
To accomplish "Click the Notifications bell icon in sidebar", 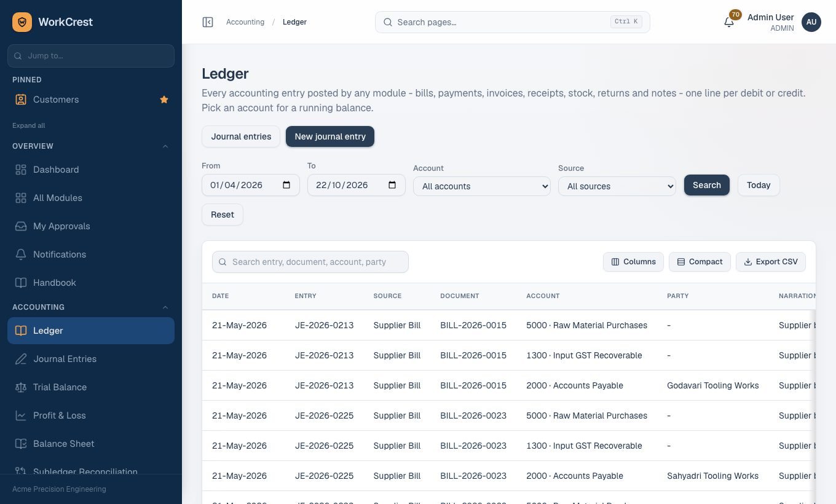I will [x=21, y=254].
